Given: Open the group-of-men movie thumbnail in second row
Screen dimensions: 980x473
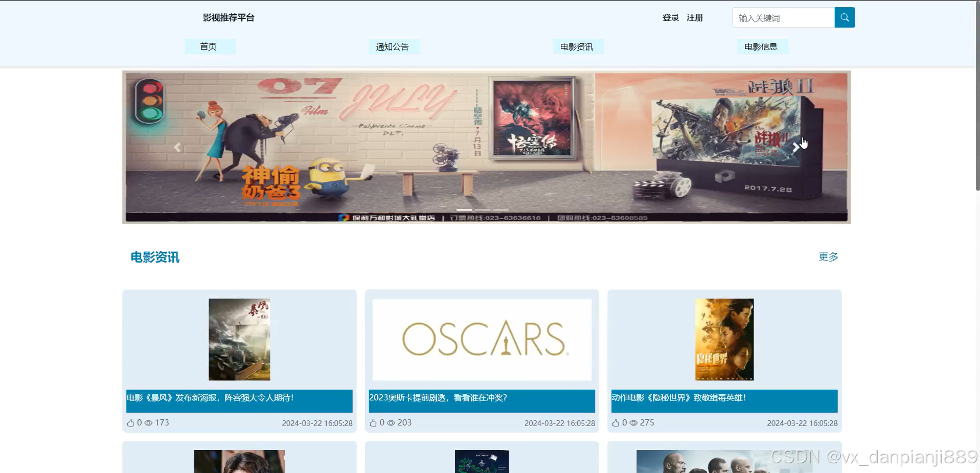Looking at the screenshot, I should click(724, 461).
